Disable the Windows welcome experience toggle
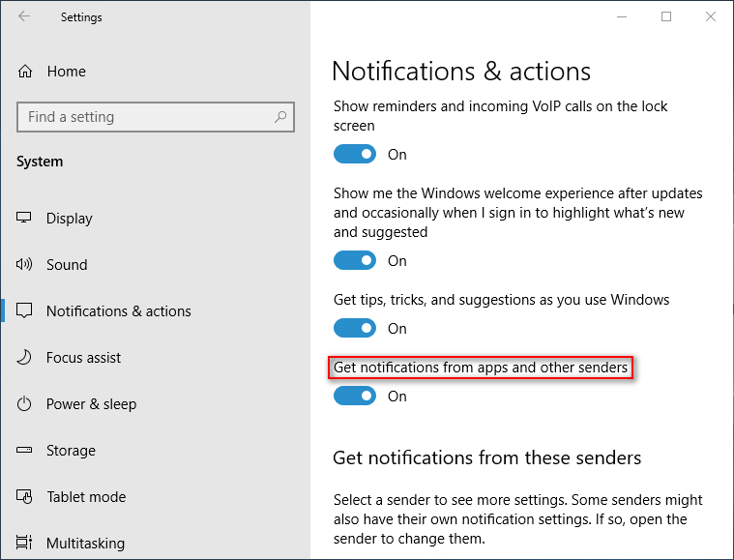 pyautogui.click(x=355, y=261)
